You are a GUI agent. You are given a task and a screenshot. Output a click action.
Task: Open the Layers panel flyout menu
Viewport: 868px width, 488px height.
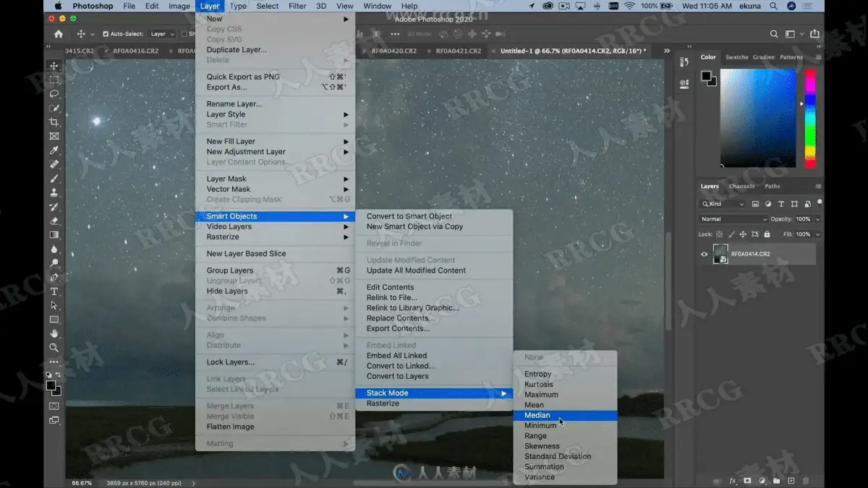818,187
